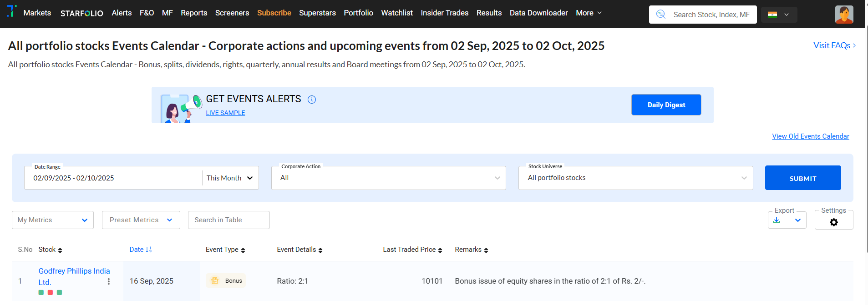Open the Alerts menu

[x=122, y=13]
